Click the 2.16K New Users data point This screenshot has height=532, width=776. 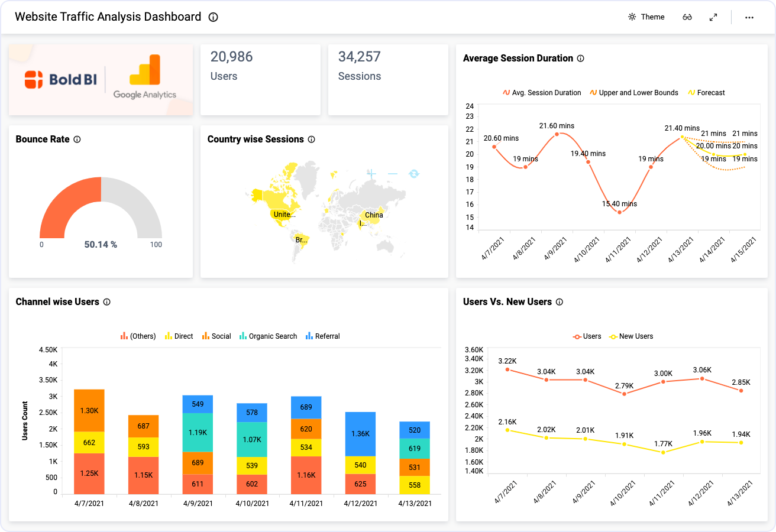point(507,430)
